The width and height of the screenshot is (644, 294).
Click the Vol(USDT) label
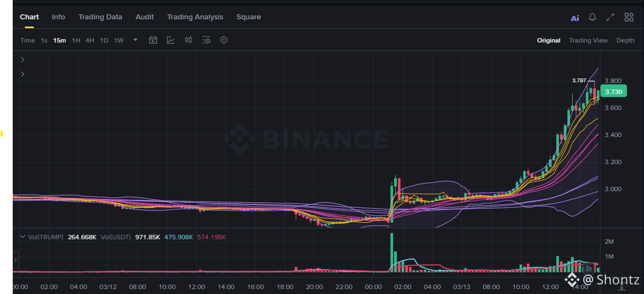tap(116, 237)
